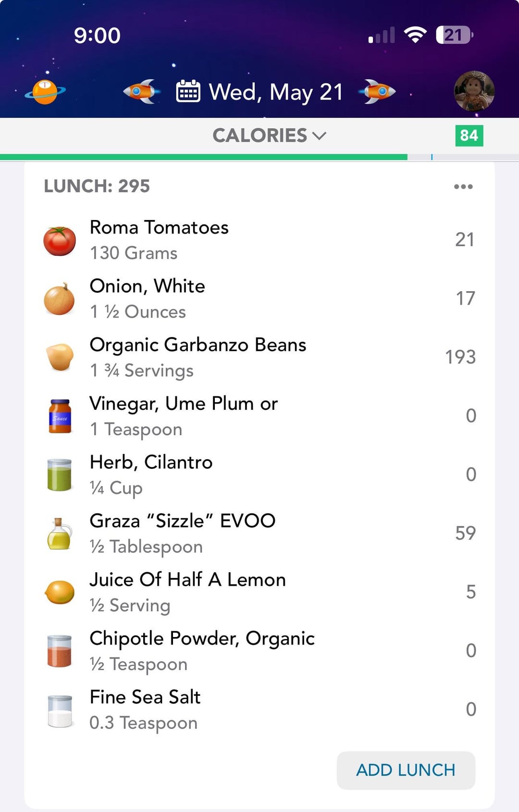Viewport: 519px width, 812px height.
Task: Go to next day with right rocket
Action: click(x=379, y=91)
